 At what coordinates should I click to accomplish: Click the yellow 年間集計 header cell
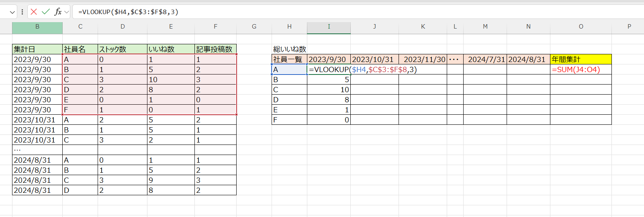[x=581, y=59]
